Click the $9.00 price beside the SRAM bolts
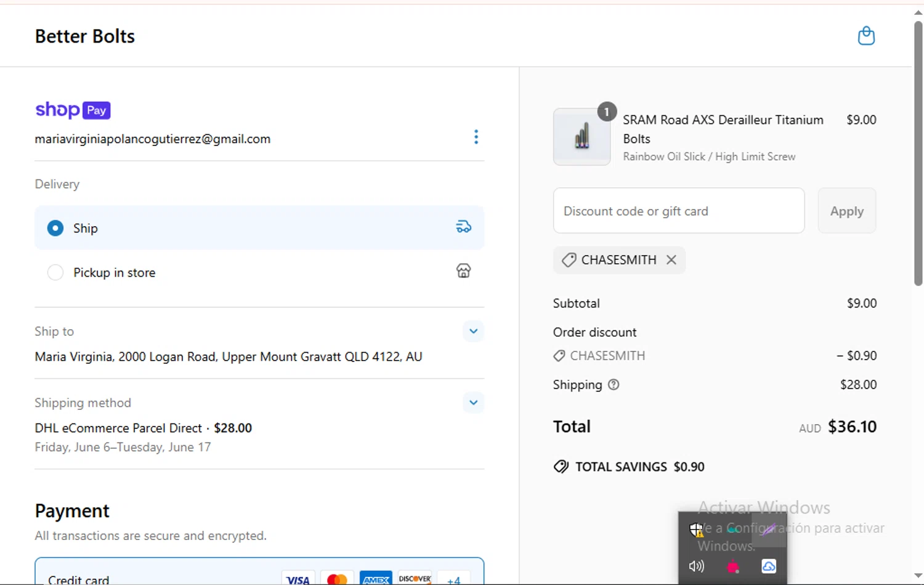The height and width of the screenshot is (585, 924). [x=861, y=120]
